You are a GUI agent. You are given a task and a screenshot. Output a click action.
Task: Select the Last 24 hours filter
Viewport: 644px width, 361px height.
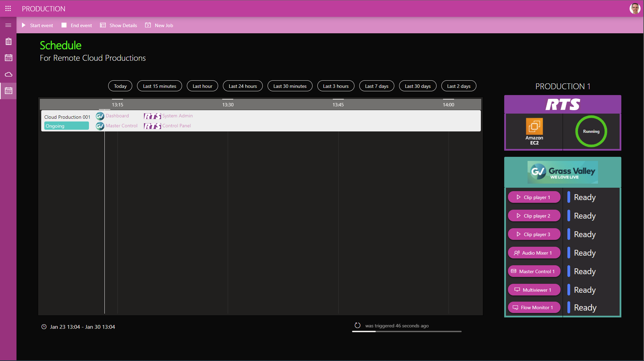click(x=243, y=86)
